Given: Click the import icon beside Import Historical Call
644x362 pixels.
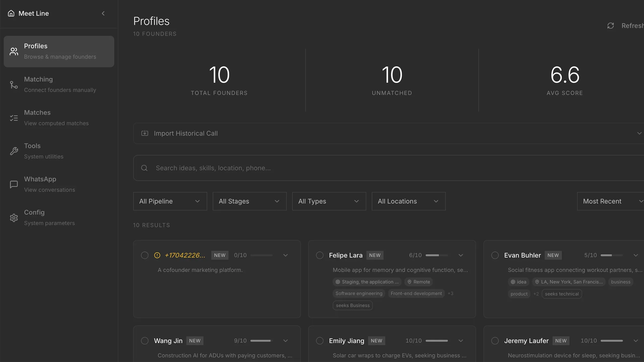Looking at the screenshot, I should (145, 133).
